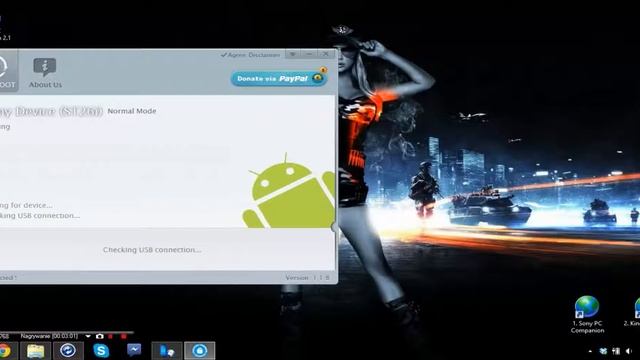This screenshot has width=640, height=360.
Task: Open Google Chrome from the taskbar
Action: (6, 351)
